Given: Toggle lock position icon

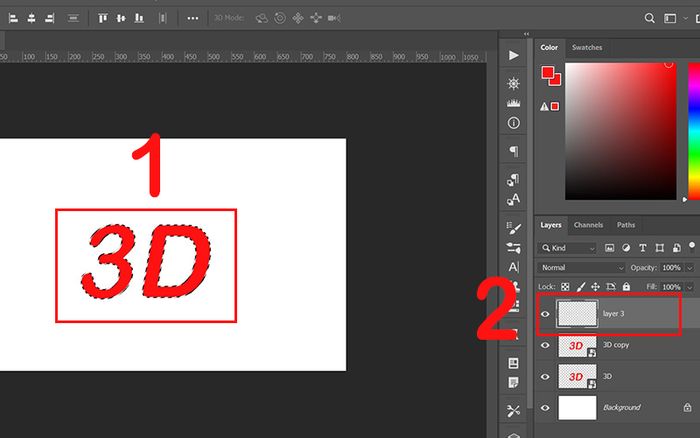Looking at the screenshot, I should point(596,287).
